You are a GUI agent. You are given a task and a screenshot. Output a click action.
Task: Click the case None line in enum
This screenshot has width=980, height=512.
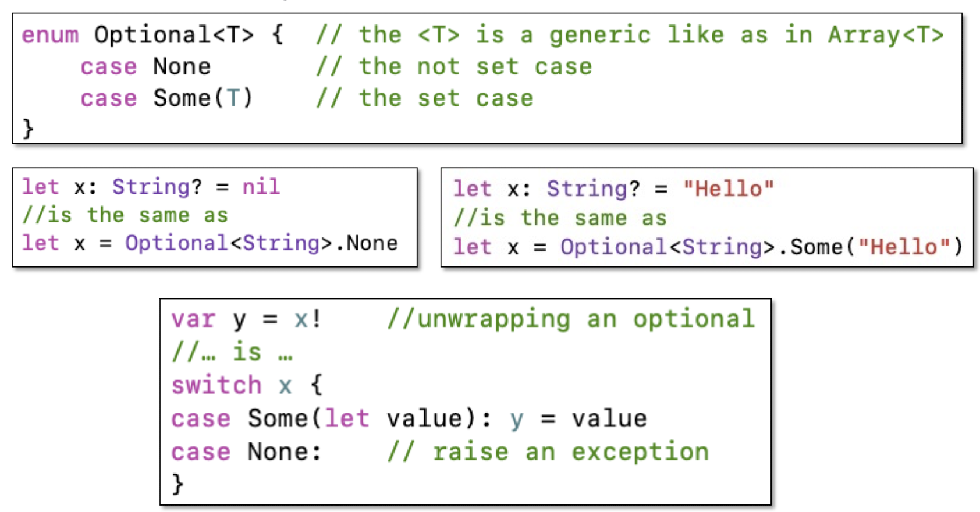pyautogui.click(x=145, y=66)
